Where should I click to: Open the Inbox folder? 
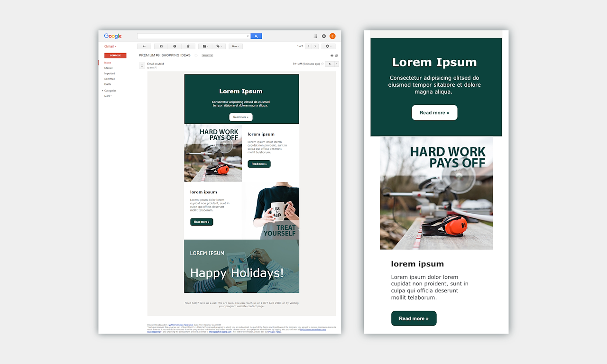tap(108, 63)
